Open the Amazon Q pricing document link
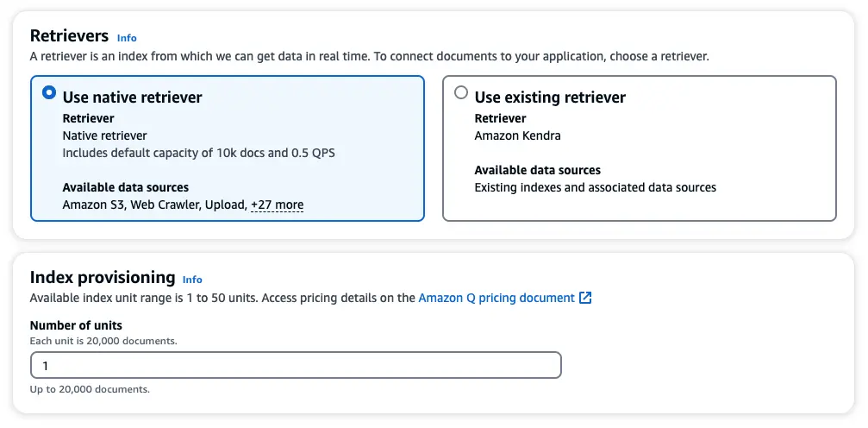The image size is (868, 428). coord(496,298)
